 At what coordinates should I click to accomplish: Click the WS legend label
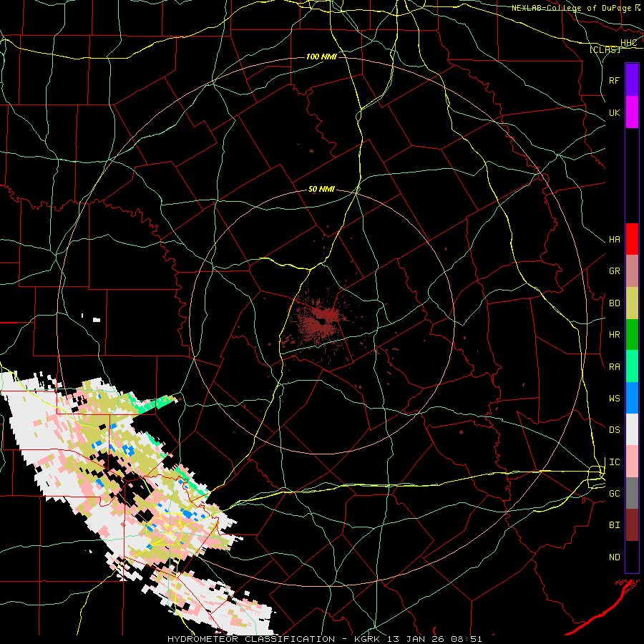point(614,399)
